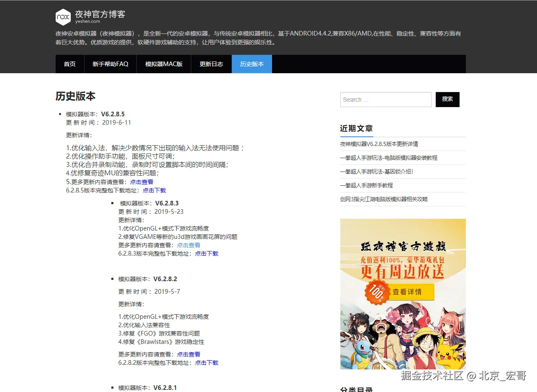Click line 3.修复《FGO》游戏兼容性问题

click(x=159, y=333)
